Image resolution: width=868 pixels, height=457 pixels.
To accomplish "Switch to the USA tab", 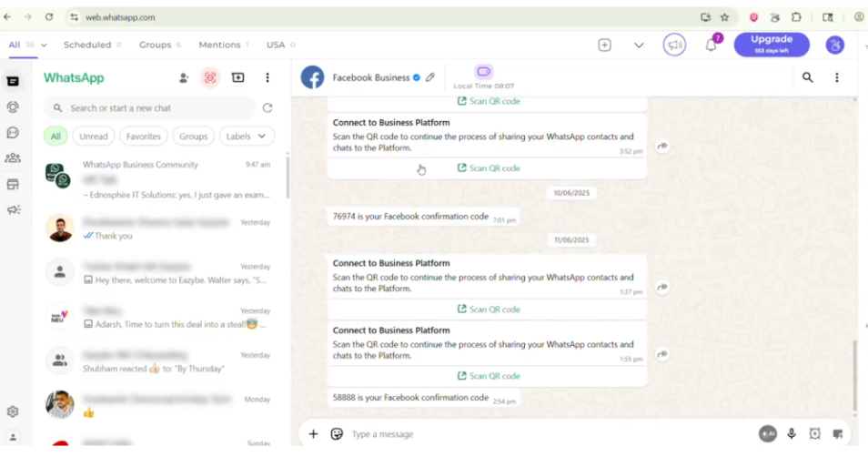I will (280, 45).
